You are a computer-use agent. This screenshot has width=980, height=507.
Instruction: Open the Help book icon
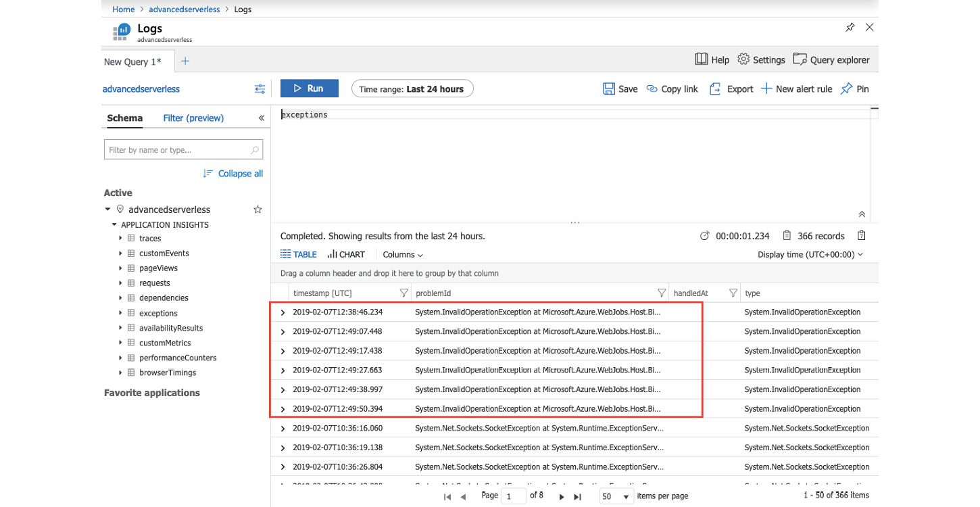pyautogui.click(x=701, y=59)
